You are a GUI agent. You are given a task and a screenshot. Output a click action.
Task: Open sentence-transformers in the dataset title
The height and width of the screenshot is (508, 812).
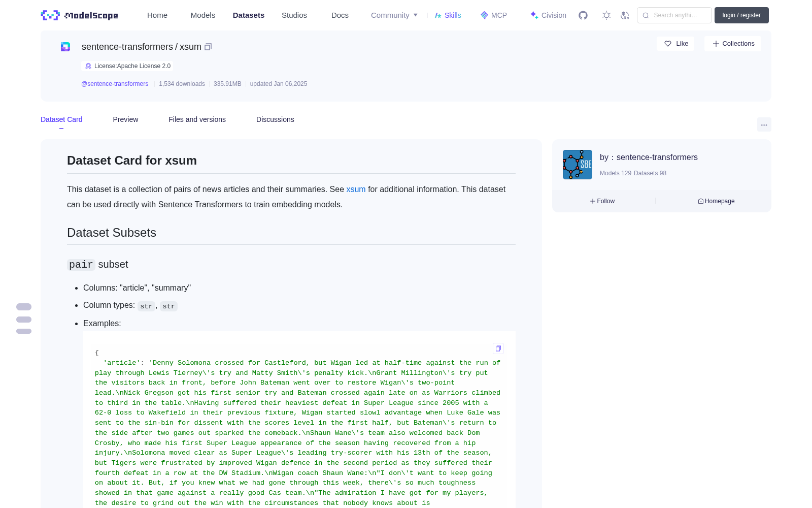pyautogui.click(x=127, y=47)
